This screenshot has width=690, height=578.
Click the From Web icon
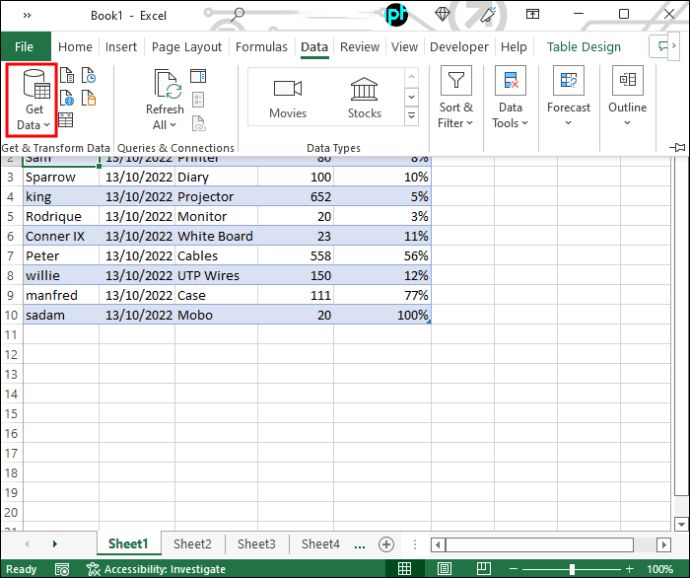pos(66,98)
